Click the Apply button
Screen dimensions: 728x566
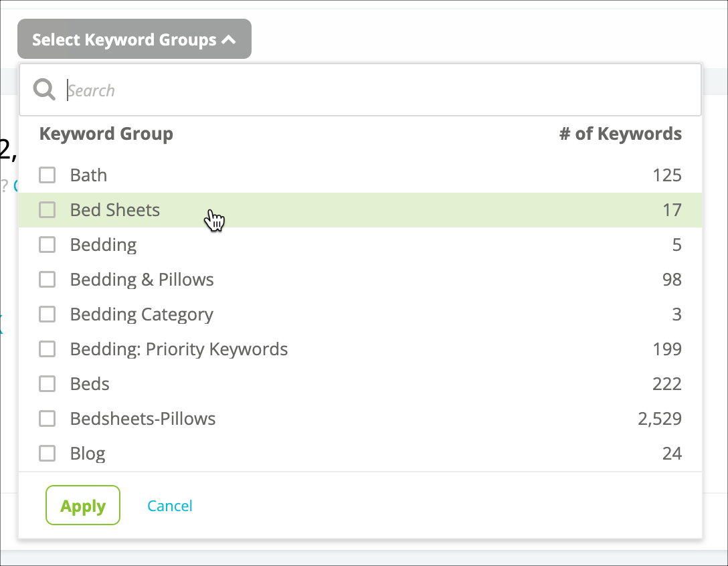click(x=83, y=505)
